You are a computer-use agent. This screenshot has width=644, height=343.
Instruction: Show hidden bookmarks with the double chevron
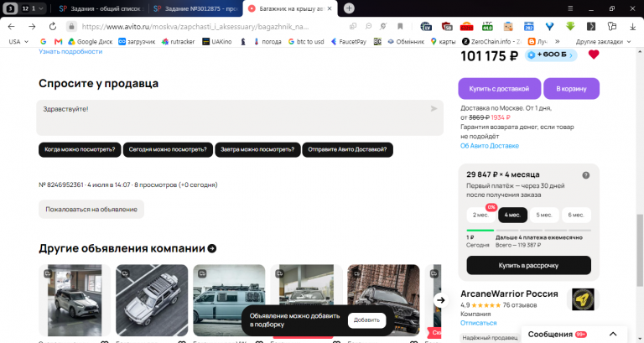click(x=557, y=41)
